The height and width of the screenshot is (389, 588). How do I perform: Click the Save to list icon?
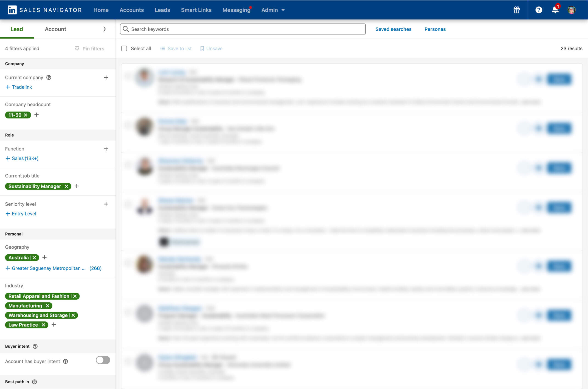[x=163, y=48]
